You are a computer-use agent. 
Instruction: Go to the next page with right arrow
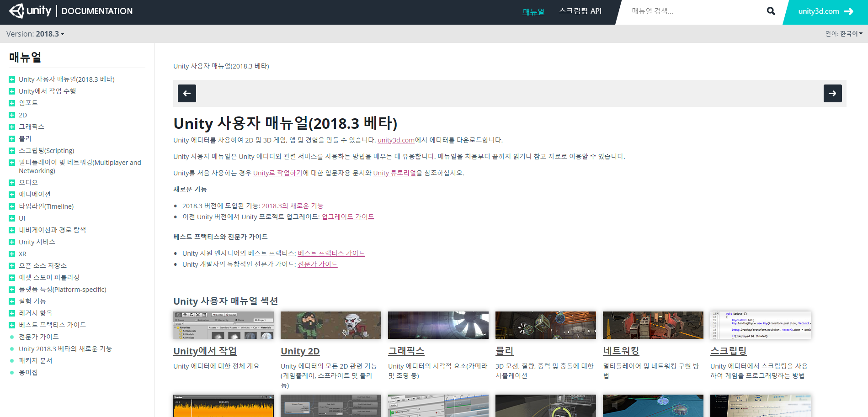[832, 93]
